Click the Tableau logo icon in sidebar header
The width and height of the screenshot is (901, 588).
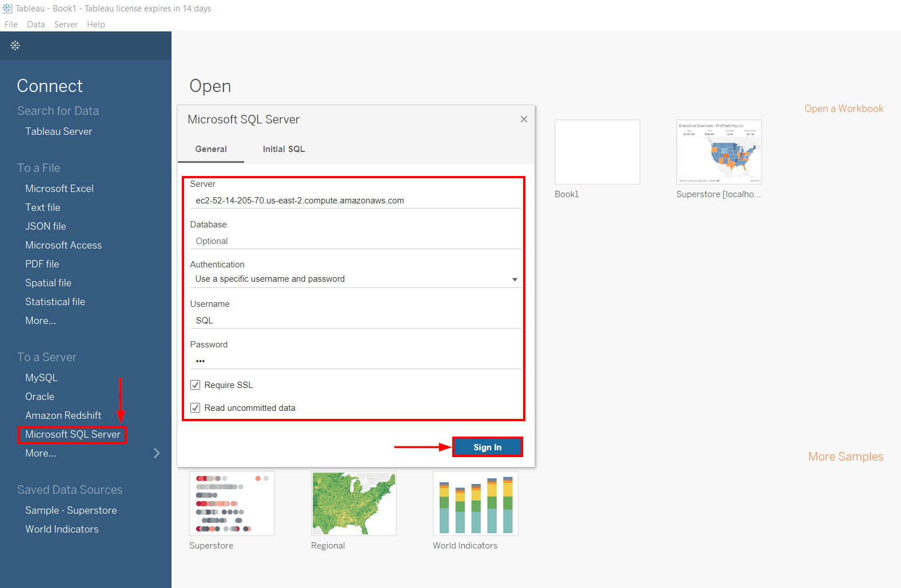pos(15,45)
